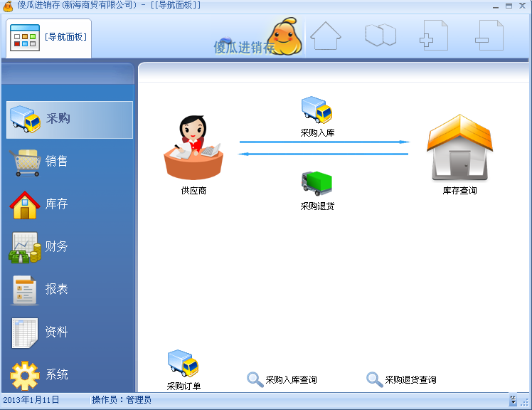This screenshot has height=410, width=532.
Task: Click the two-cubes icon in toolbar
Action: click(x=380, y=36)
